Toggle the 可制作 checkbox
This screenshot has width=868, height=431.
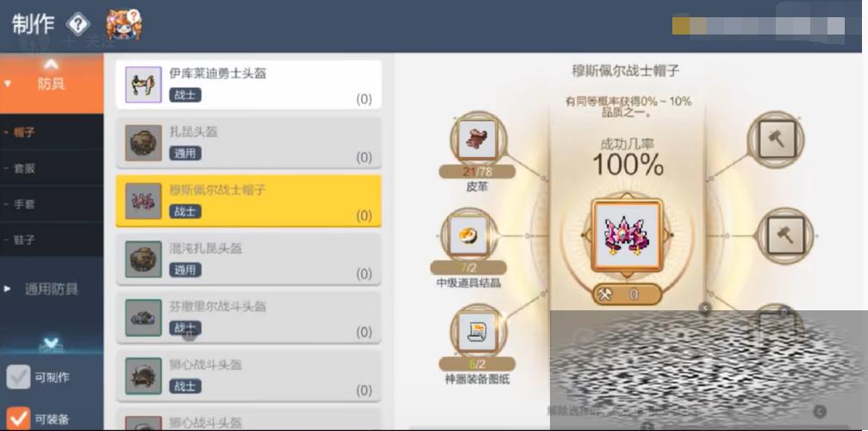click(x=18, y=378)
